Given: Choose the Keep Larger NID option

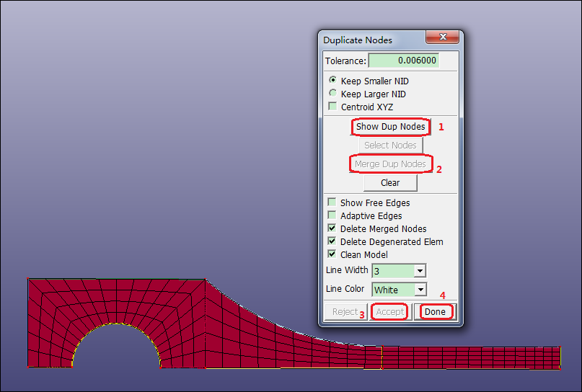Looking at the screenshot, I should click(332, 94).
